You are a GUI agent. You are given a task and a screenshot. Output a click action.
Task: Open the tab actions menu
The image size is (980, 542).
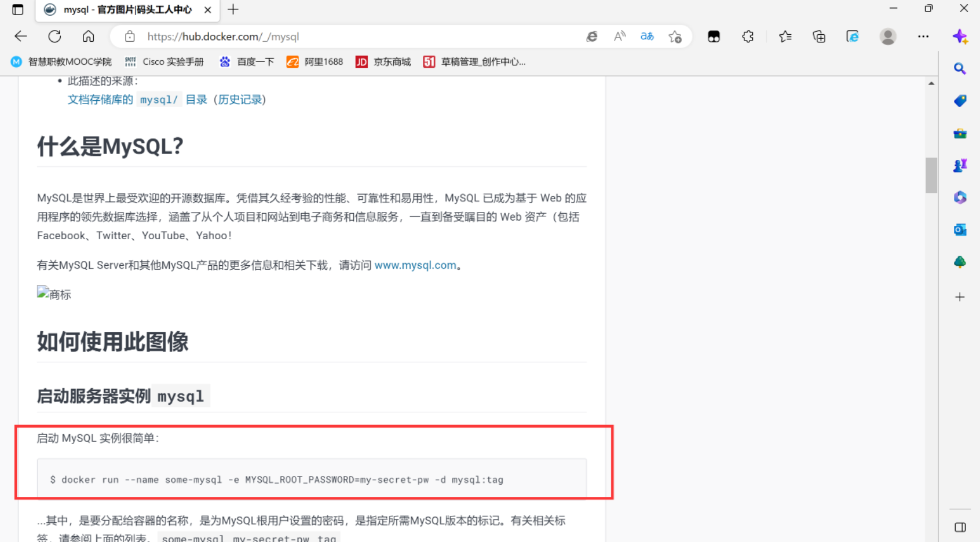[x=18, y=9]
